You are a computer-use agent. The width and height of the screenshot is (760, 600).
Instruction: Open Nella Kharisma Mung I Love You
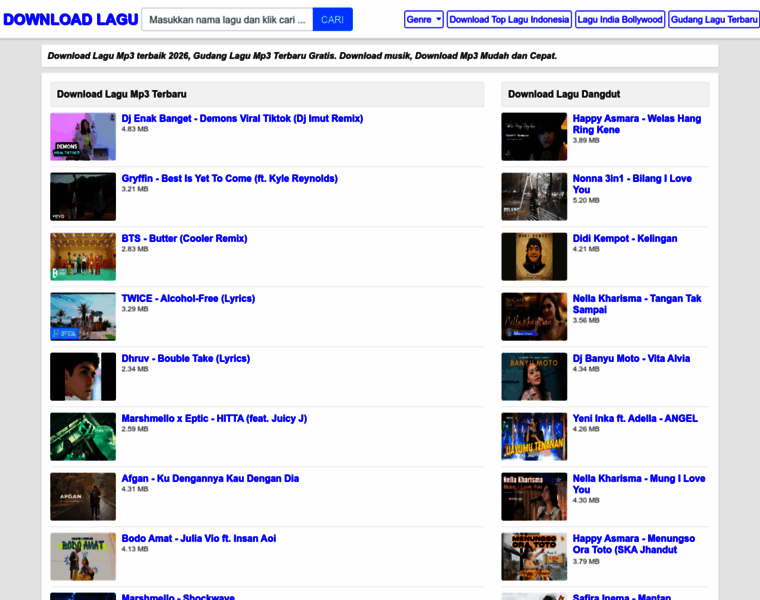639,484
